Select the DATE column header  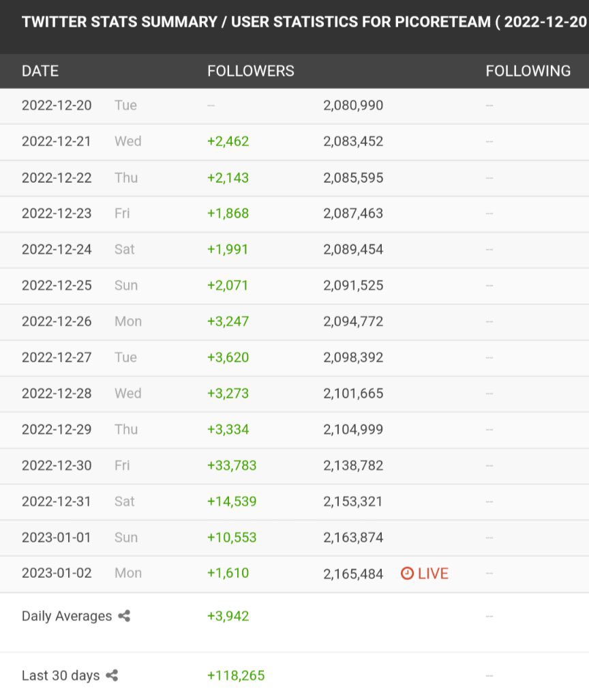(40, 71)
